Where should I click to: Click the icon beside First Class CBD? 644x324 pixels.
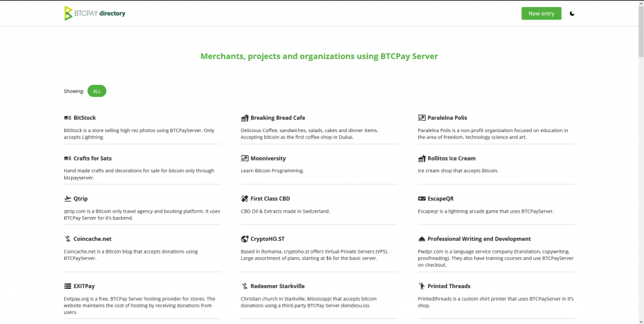(x=245, y=199)
